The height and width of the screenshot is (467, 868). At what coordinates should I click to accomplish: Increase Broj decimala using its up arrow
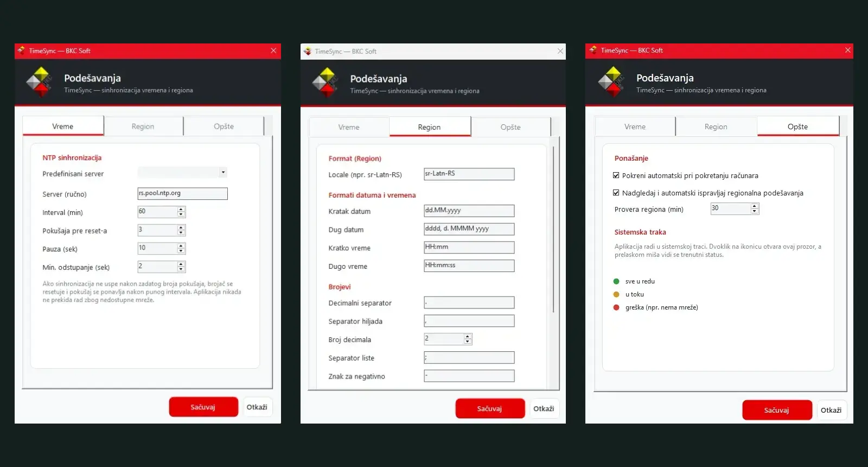pos(468,337)
